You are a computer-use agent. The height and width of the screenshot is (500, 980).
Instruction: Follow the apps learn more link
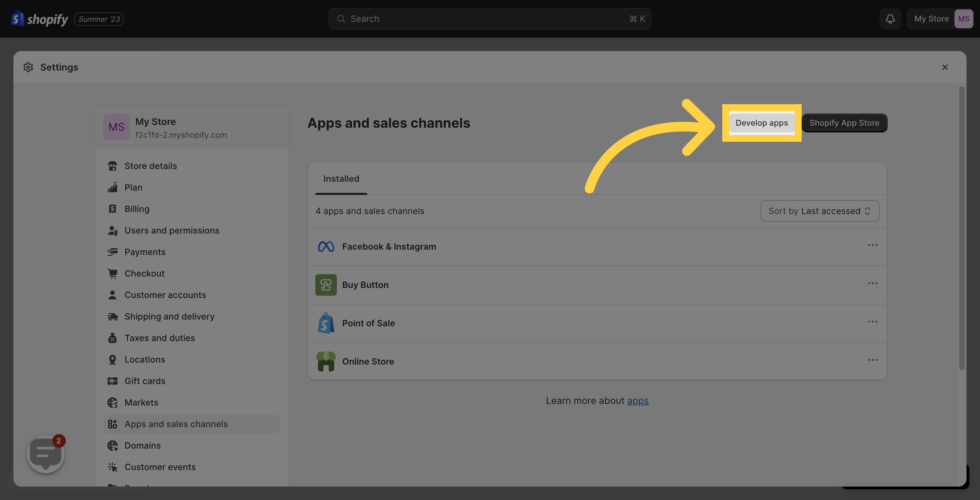click(638, 401)
